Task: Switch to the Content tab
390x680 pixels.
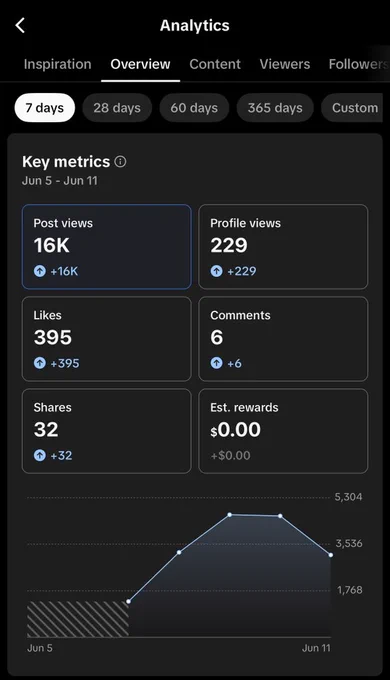Action: 215,64
